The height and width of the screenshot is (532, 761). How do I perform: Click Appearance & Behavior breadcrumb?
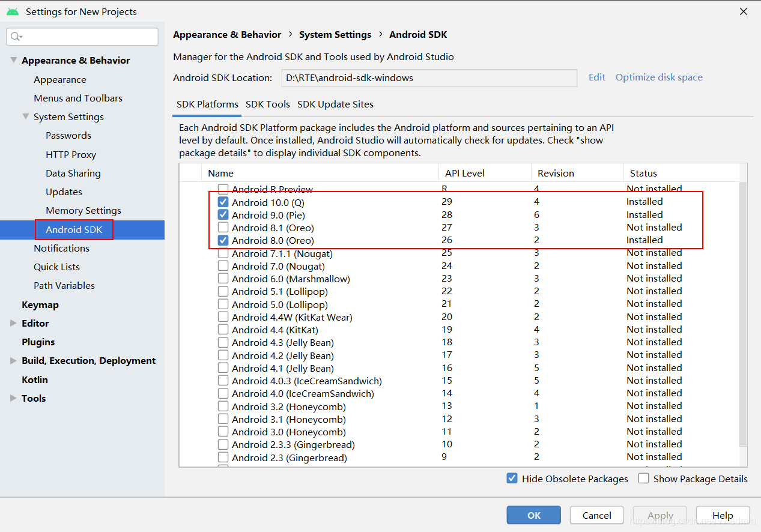pos(227,34)
